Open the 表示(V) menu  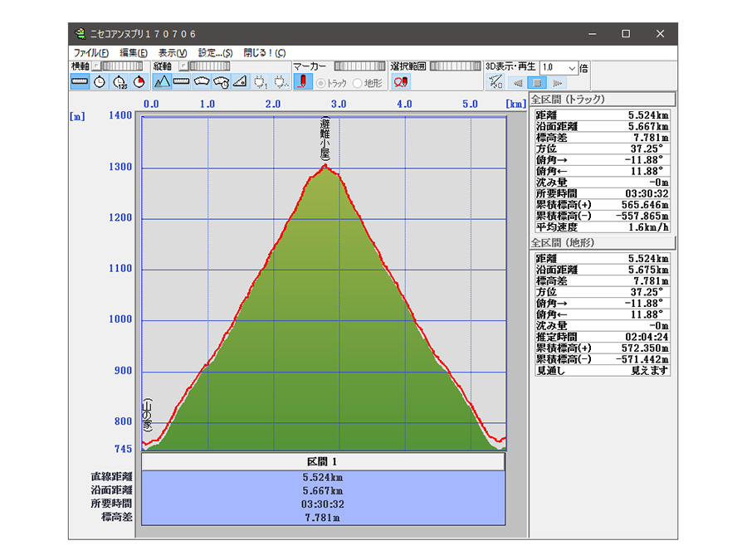pos(173,52)
